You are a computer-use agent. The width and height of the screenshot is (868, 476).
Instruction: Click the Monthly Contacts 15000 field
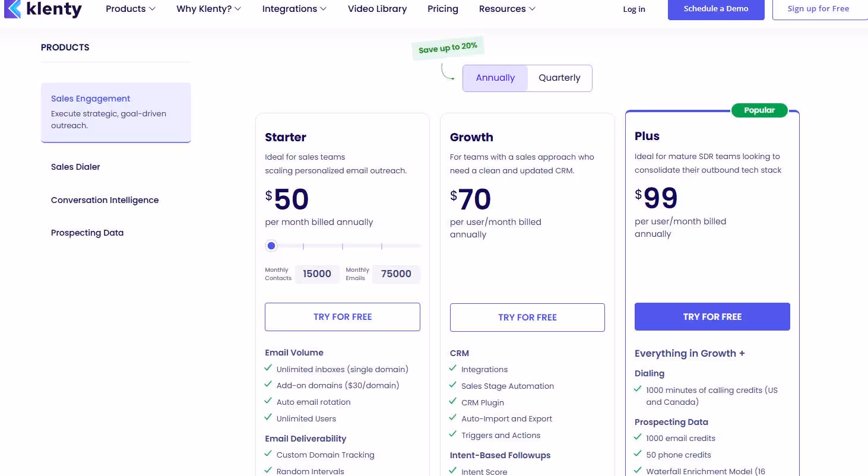(x=317, y=274)
